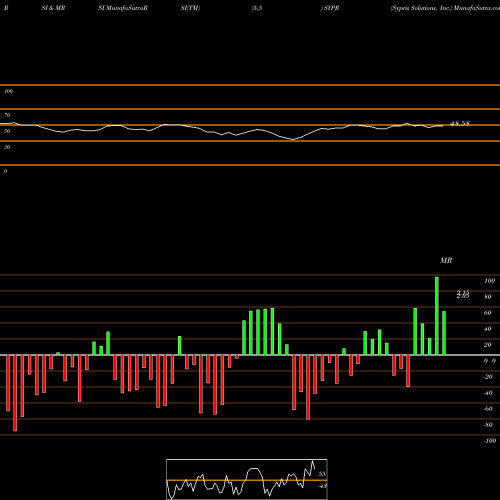Click the RSI axis label 0 on left

point(5,171)
